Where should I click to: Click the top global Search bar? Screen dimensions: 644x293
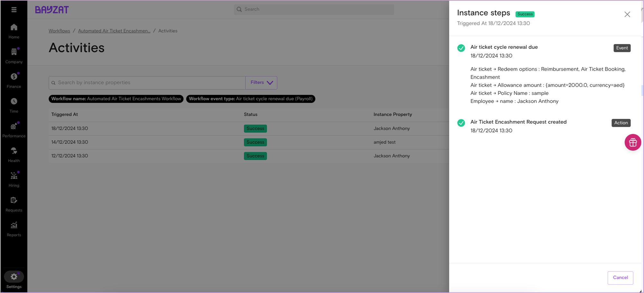tap(314, 9)
